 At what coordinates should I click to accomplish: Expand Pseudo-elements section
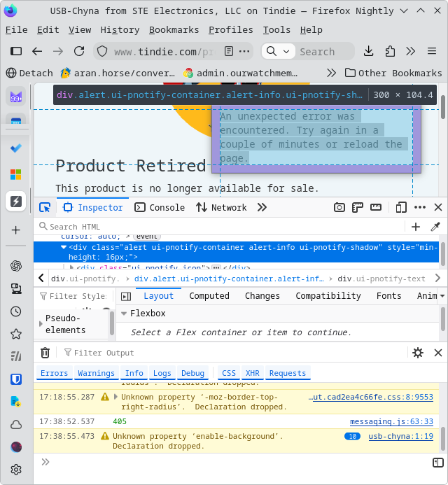(x=41, y=324)
